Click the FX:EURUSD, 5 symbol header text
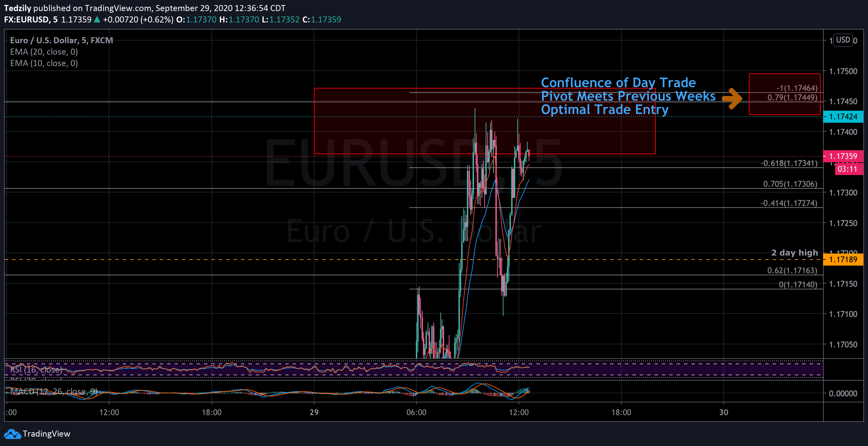This screenshot has height=446, width=868. [x=31, y=19]
